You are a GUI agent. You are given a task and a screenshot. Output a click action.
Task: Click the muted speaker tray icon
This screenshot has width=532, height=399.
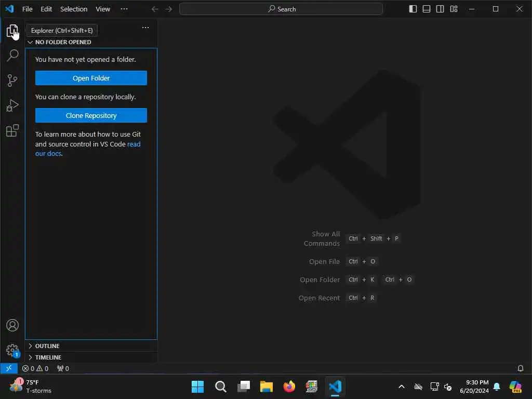point(448,387)
